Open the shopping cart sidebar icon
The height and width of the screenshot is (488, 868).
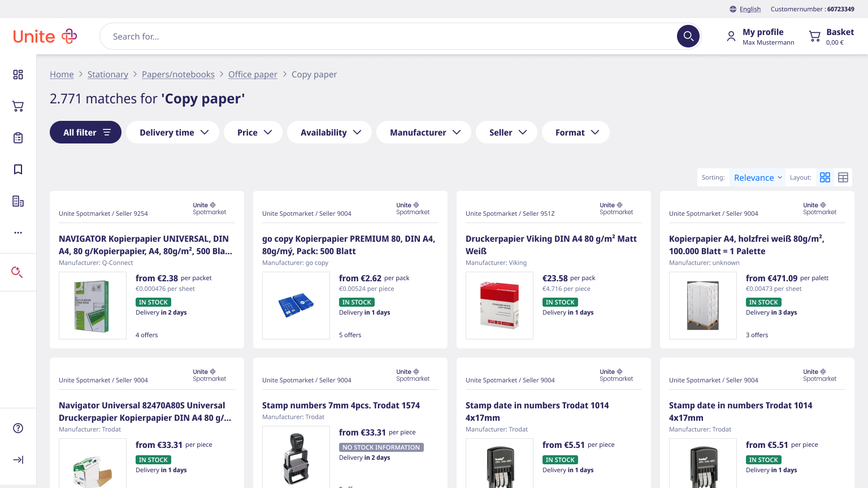[18, 106]
